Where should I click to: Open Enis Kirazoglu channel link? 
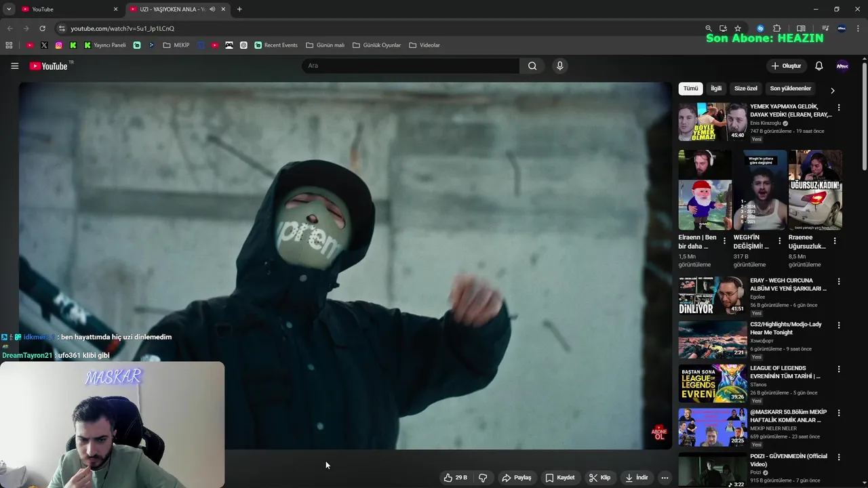(766, 123)
